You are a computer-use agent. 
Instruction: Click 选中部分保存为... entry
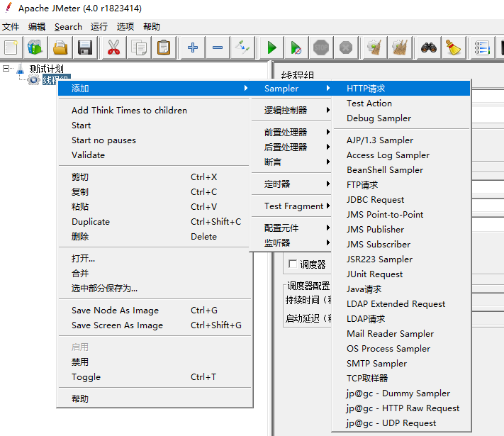(x=154, y=288)
